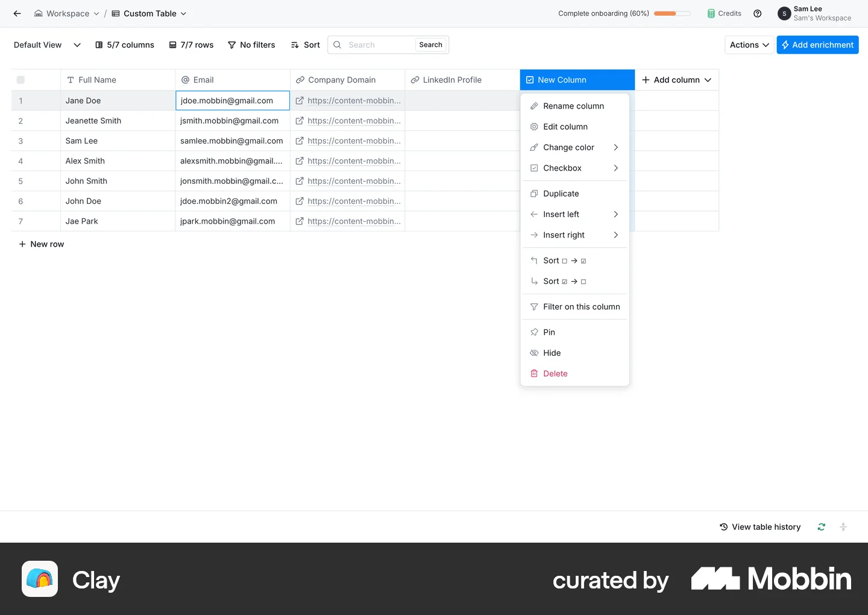
Task: Select Edit column menu item
Action: (x=574, y=127)
